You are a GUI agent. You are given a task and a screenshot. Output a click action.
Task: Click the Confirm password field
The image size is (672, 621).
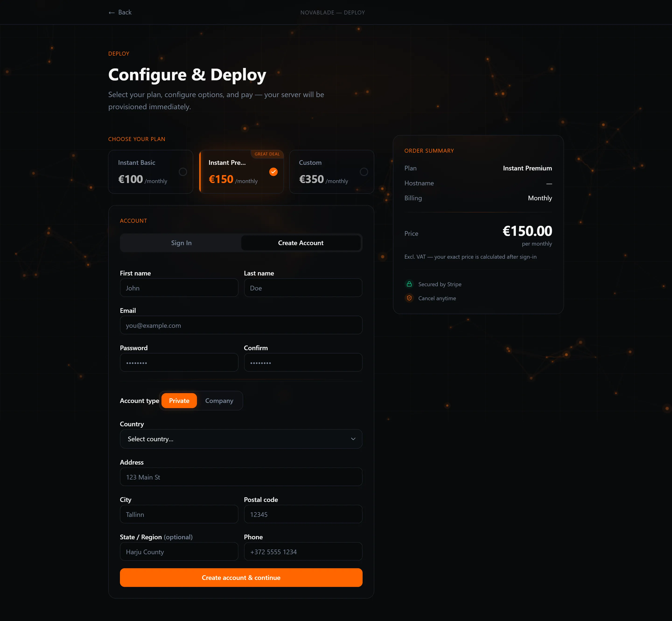point(303,362)
